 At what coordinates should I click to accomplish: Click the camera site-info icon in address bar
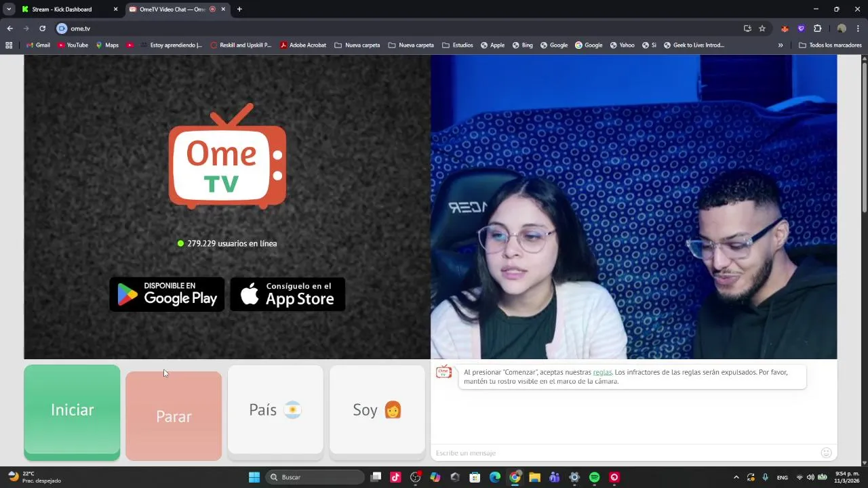(62, 28)
